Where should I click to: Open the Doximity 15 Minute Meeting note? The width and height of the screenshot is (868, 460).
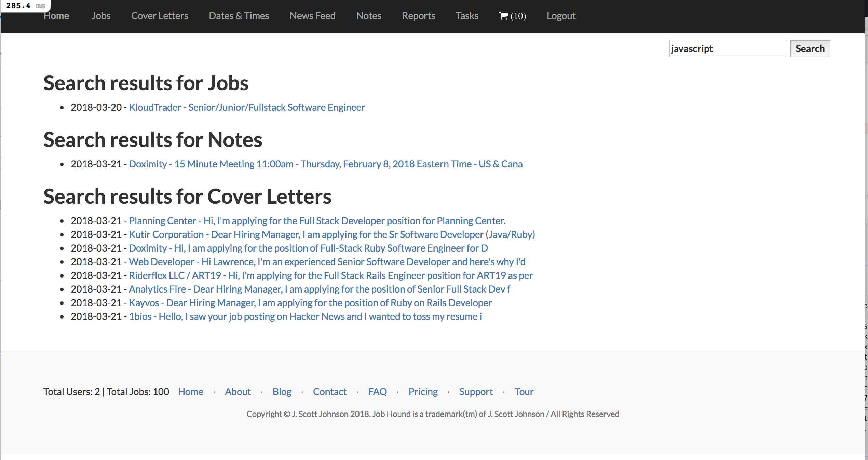pos(325,164)
